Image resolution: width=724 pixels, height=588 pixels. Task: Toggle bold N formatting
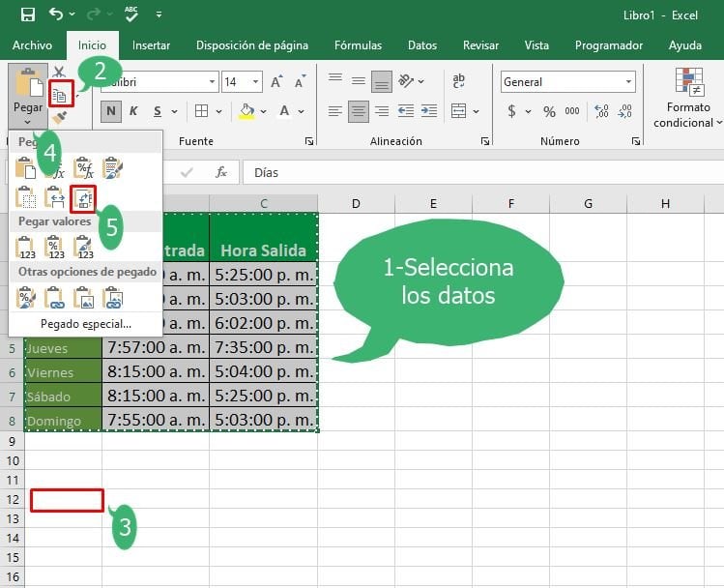pos(111,111)
